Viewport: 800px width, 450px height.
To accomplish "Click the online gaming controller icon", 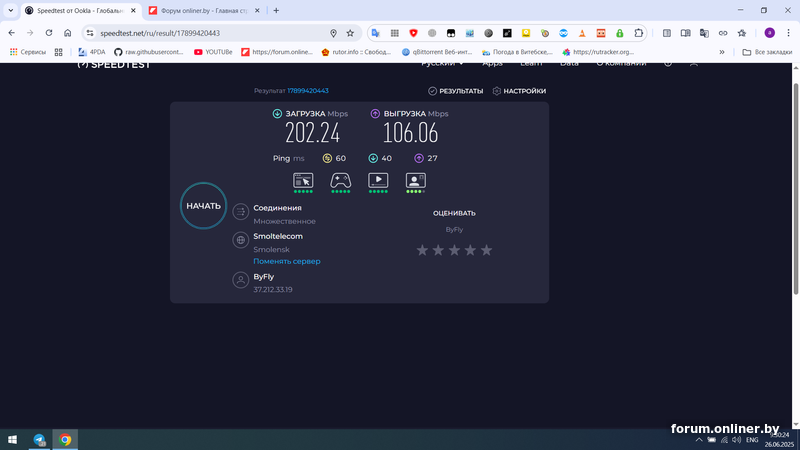I will pyautogui.click(x=340, y=180).
